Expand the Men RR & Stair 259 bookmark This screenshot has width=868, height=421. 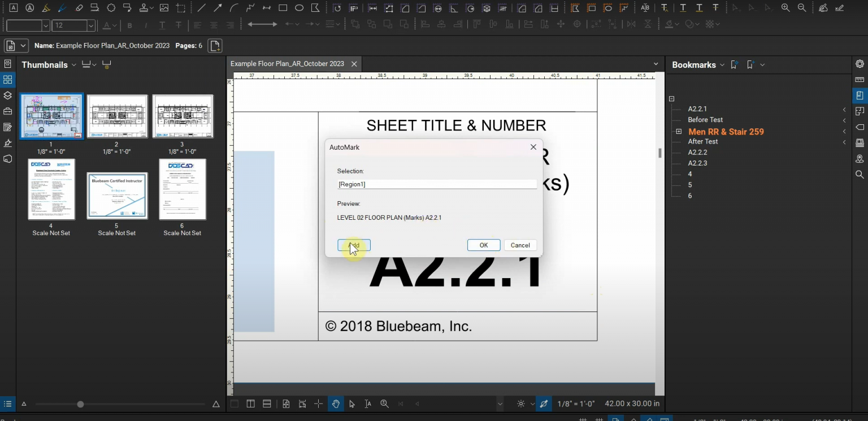coord(679,131)
